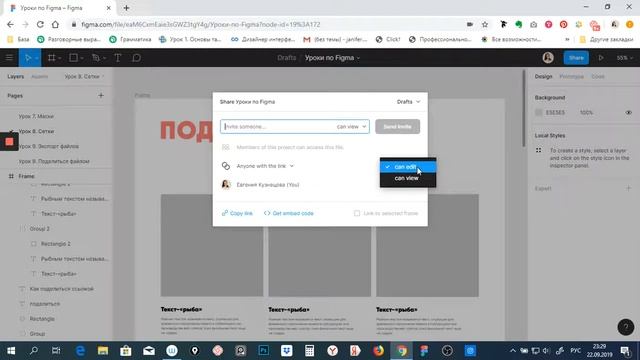Select the Move tool arrow
The width and height of the screenshot is (640, 360).
click(x=27, y=58)
